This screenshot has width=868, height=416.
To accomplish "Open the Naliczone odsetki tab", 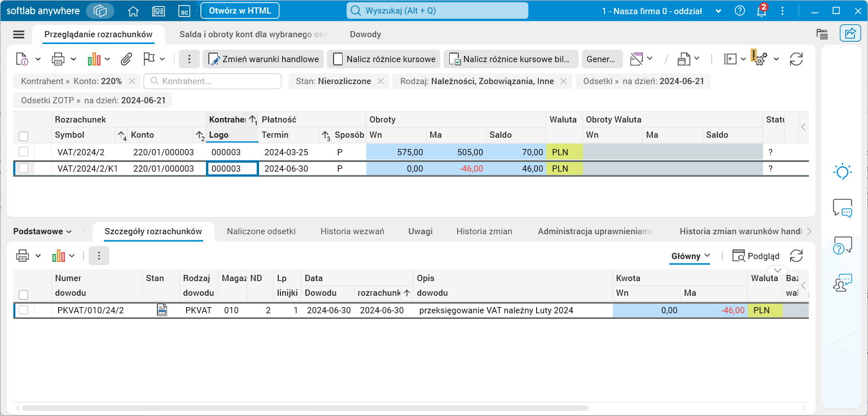I will point(261,231).
